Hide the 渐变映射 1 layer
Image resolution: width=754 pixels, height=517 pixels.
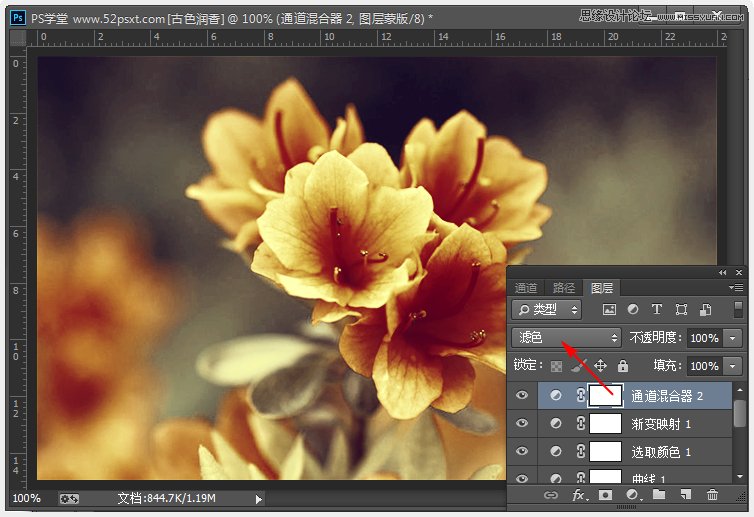(522, 423)
